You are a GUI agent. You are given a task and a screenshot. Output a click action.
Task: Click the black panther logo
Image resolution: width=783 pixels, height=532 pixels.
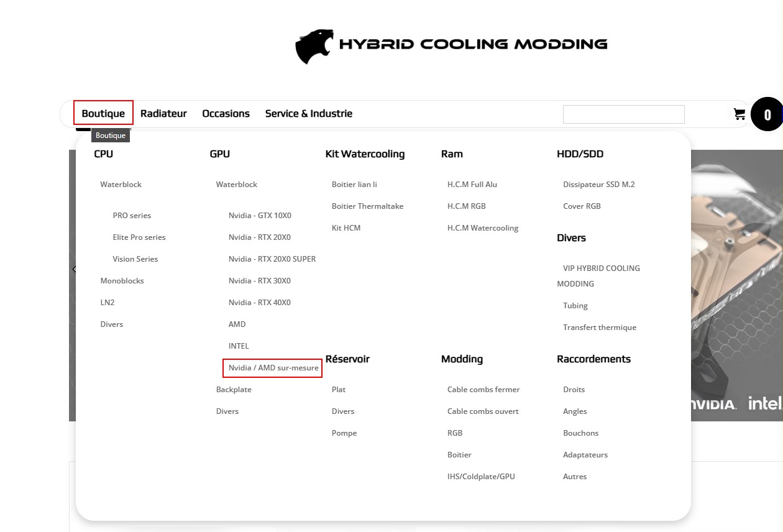point(316,46)
